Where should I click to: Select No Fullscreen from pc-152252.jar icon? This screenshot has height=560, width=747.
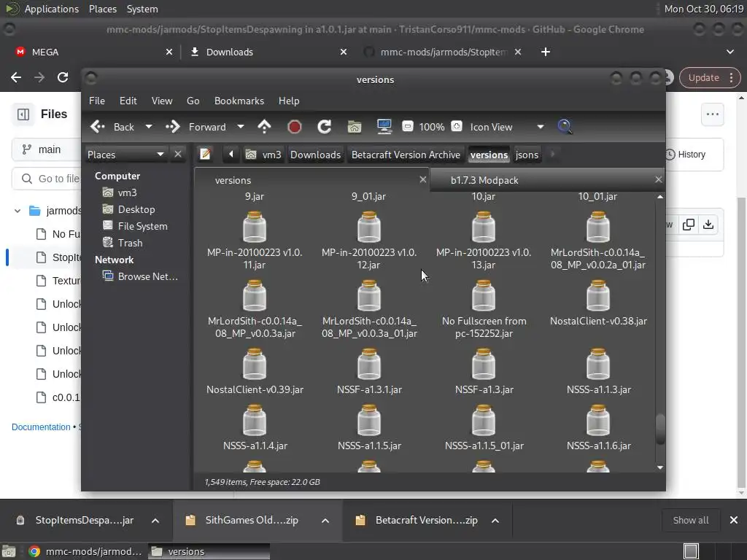click(484, 296)
